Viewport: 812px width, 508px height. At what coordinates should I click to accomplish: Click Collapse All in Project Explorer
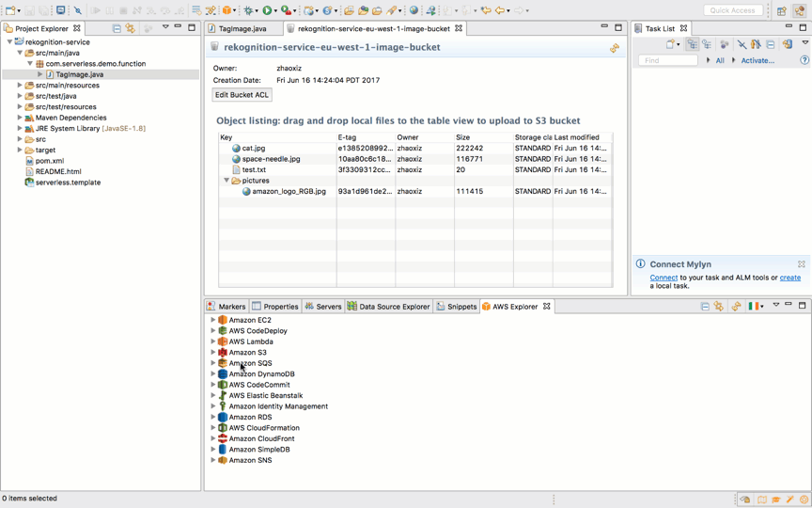[117, 28]
